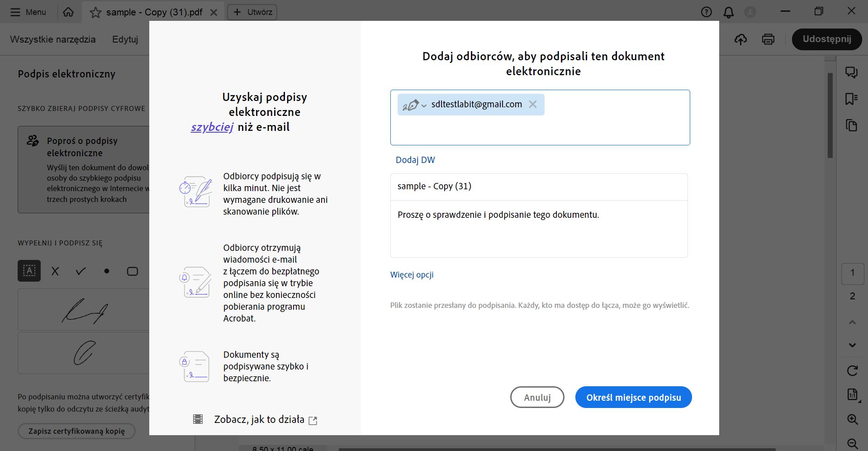Click Poproś o podpisy elektroniczne card
This screenshot has height=451, width=868.
click(x=84, y=169)
